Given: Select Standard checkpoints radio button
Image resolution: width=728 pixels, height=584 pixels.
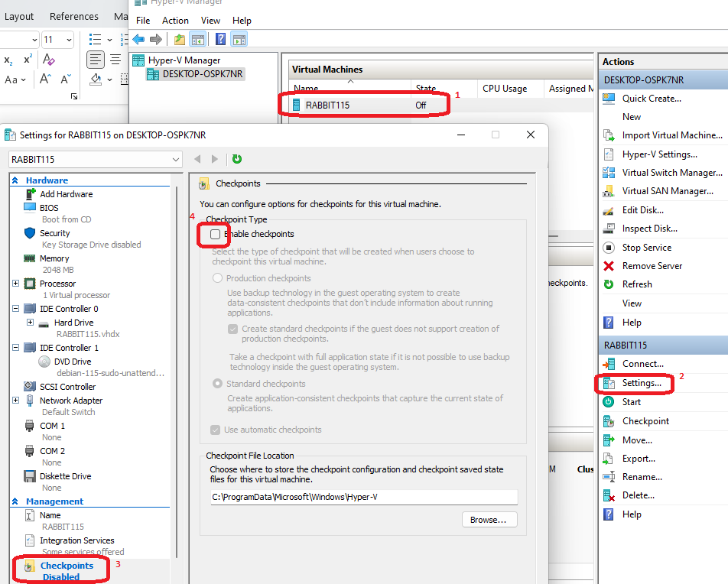Looking at the screenshot, I should tap(217, 384).
